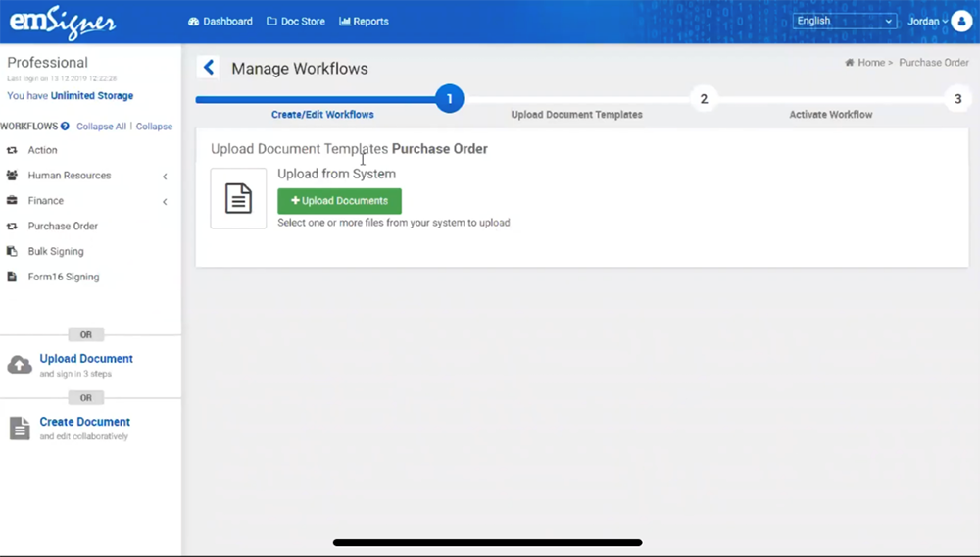Image resolution: width=980 pixels, height=557 pixels.
Task: Open the Jordan user menu
Action: click(x=927, y=21)
